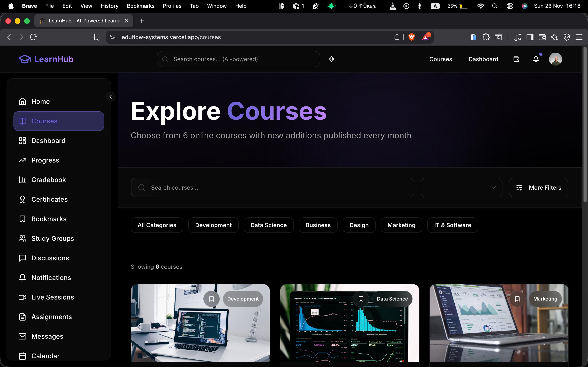Screen dimensions: 588x367
Task: Open the notifications bell in header
Action: pos(536,59)
